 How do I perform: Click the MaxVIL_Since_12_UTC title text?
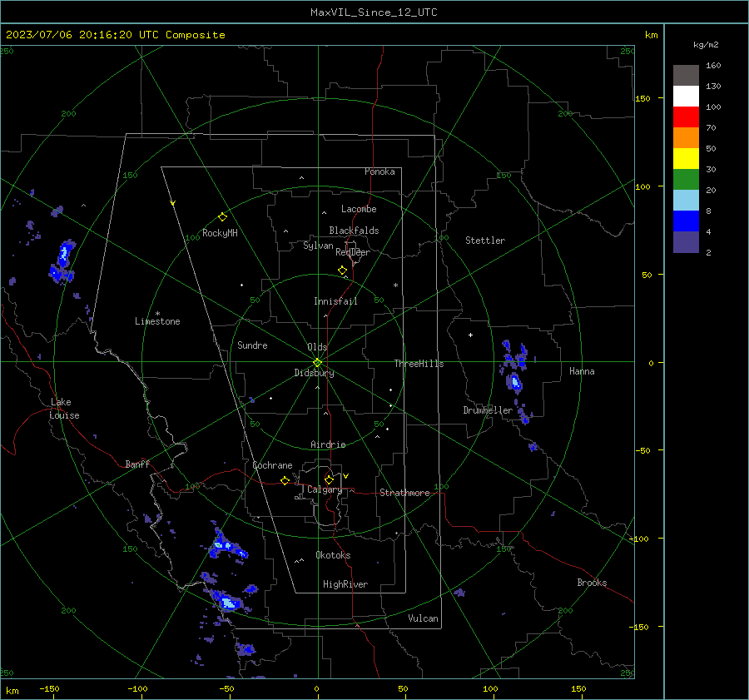[374, 12]
